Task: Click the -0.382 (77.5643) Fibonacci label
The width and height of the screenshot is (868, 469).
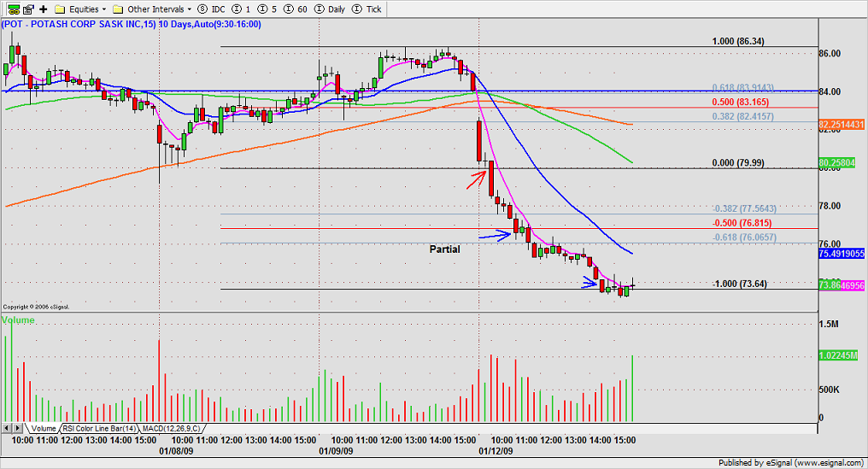Action: click(x=744, y=208)
